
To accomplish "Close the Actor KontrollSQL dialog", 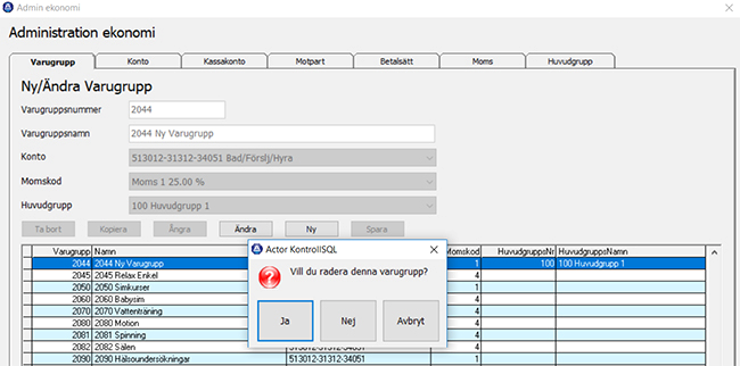I will pyautogui.click(x=434, y=250).
